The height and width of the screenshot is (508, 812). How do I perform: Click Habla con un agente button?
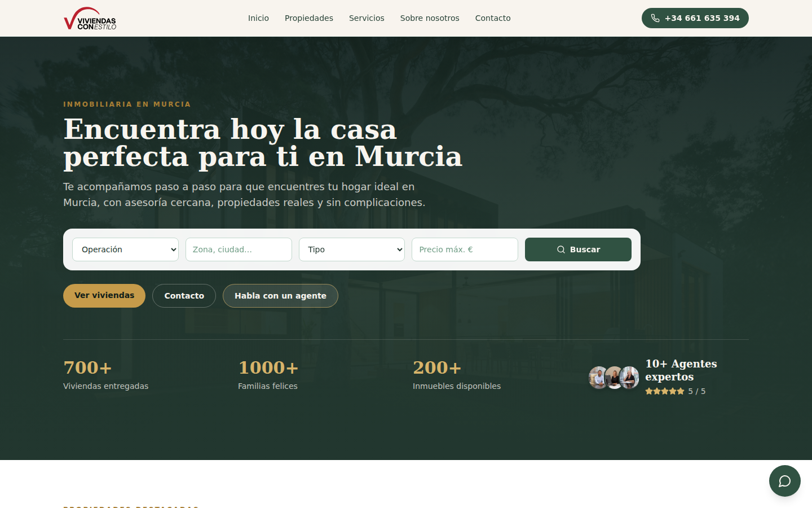pos(280,296)
